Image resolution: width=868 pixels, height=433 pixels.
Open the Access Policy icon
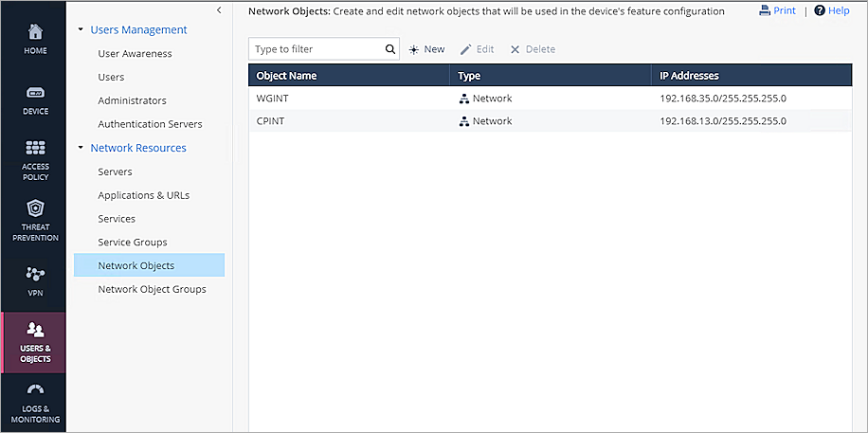35,148
